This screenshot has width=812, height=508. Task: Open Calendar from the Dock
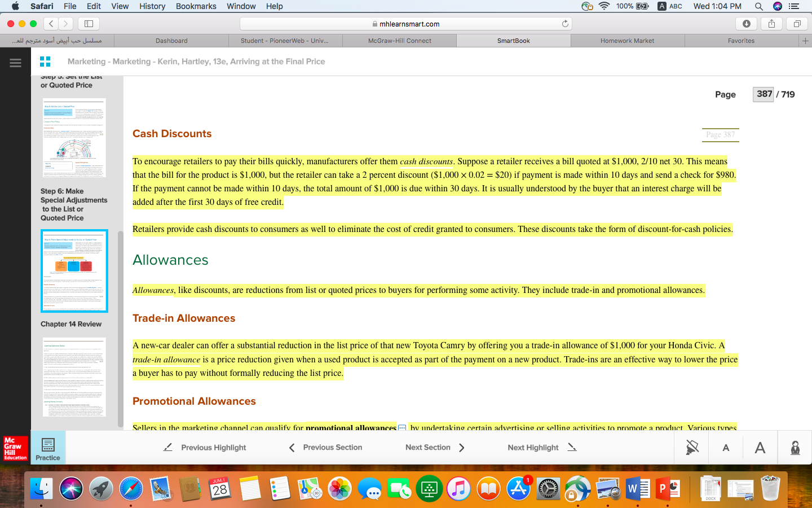[220, 489]
